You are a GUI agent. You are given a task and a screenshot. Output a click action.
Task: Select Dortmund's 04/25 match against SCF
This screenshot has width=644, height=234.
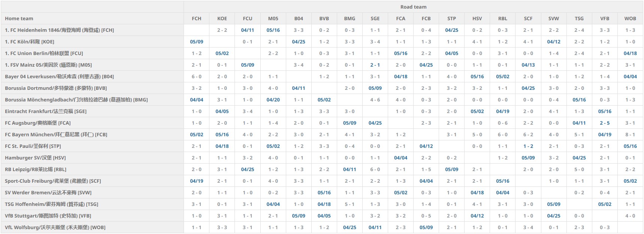(528, 88)
